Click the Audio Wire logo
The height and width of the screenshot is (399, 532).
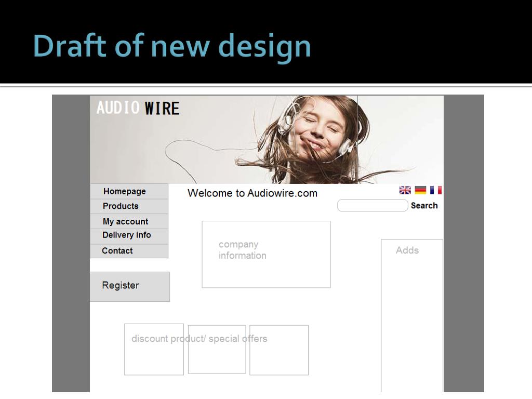pos(138,108)
